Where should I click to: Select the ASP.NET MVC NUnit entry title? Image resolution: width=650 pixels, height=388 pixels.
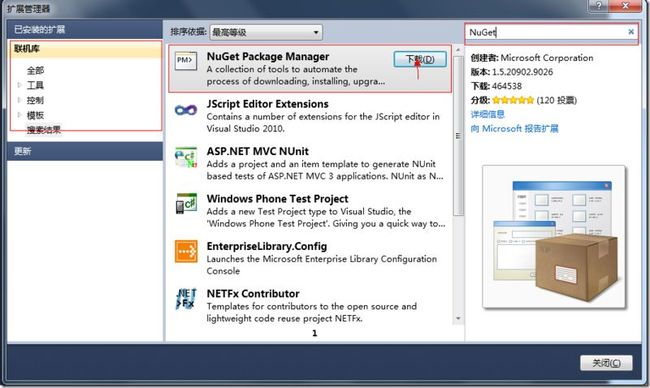(257, 151)
